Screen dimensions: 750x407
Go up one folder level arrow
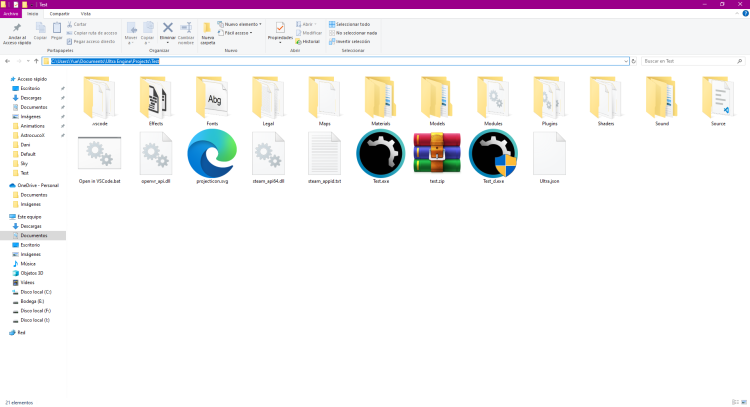[x=36, y=61]
